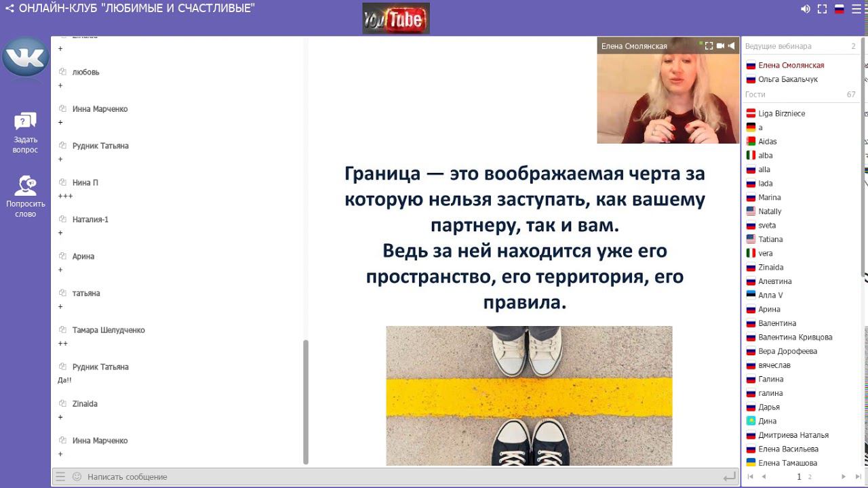Enter fullscreen mode from the top bar
This screenshot has width=868, height=488.
[822, 9]
